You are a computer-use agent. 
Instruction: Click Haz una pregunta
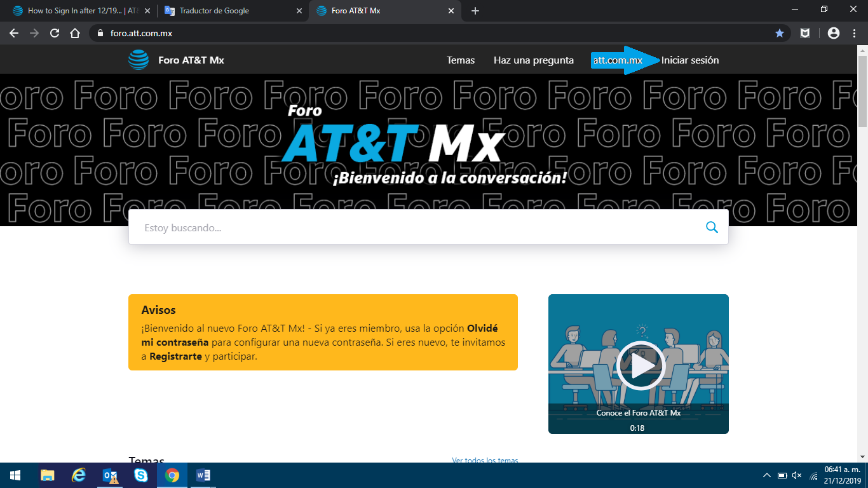click(534, 60)
